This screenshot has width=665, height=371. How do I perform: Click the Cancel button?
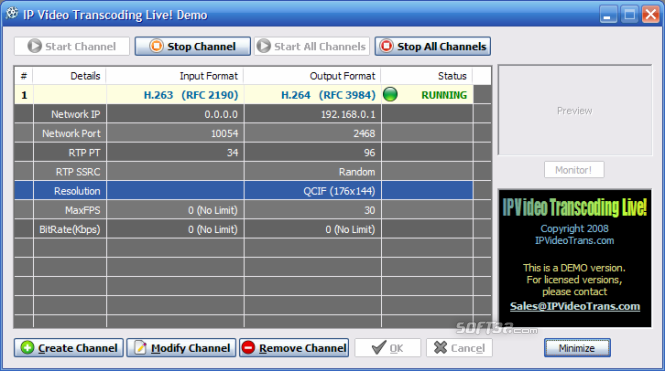coord(459,348)
